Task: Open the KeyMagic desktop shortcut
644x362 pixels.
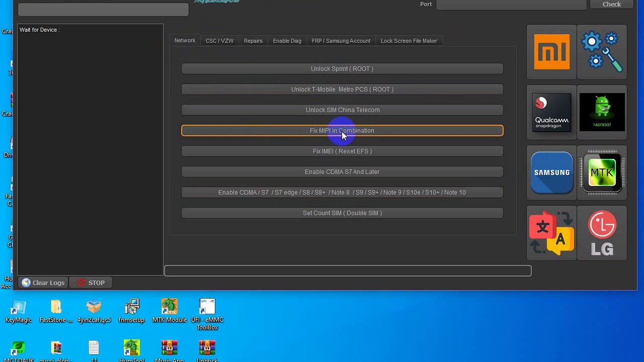Action: [19, 311]
